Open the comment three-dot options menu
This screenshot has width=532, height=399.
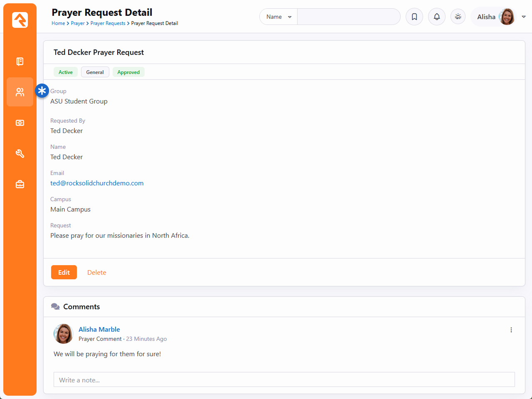pyautogui.click(x=511, y=330)
